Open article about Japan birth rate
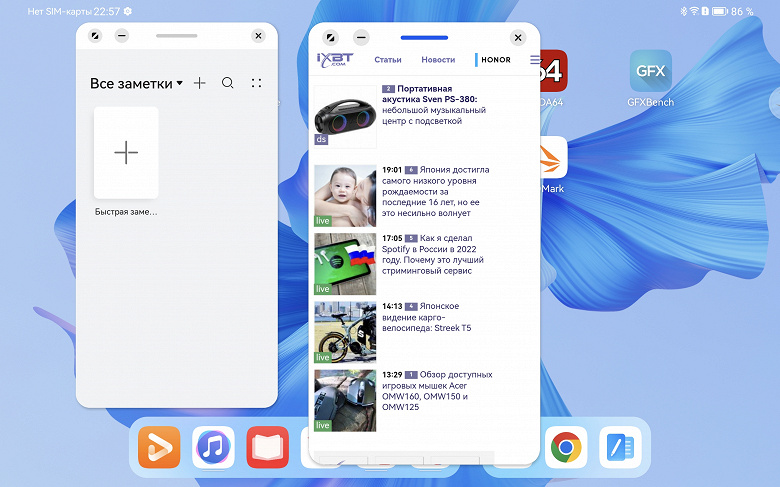The width and height of the screenshot is (780, 487). tap(435, 192)
